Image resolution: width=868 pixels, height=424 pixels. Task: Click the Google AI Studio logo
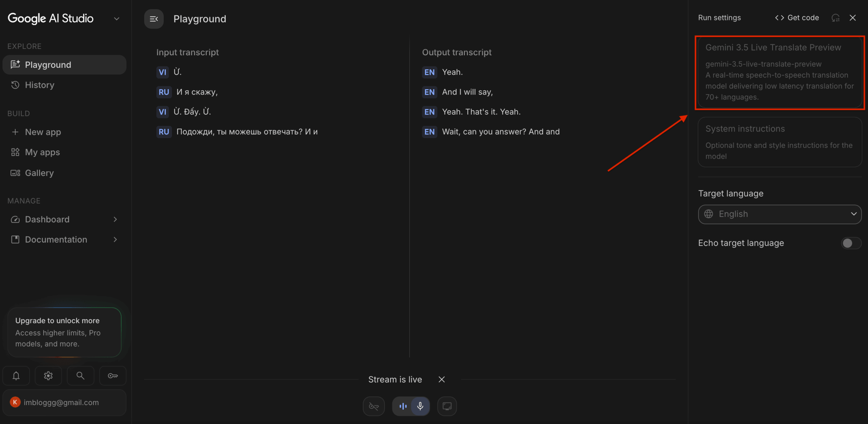51,19
